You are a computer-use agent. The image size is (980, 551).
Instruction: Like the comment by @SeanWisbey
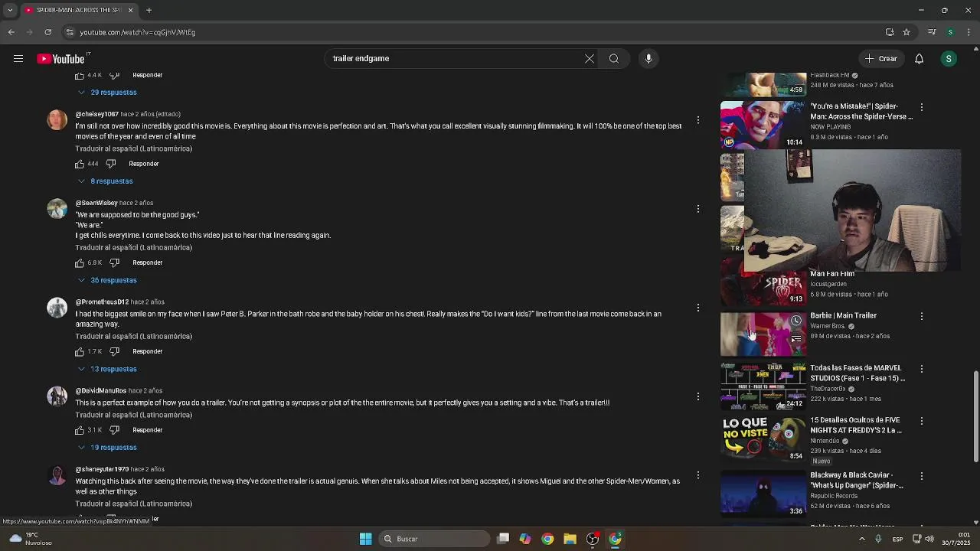[x=80, y=262]
